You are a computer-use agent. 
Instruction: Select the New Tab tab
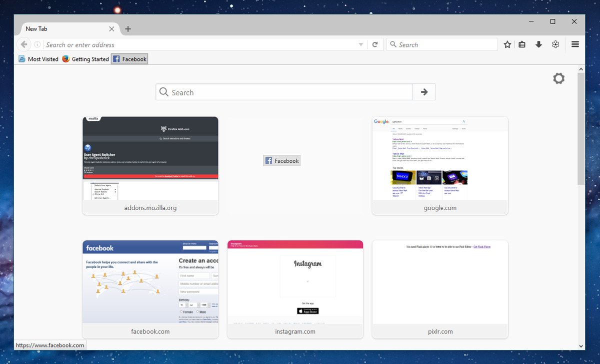pos(70,29)
